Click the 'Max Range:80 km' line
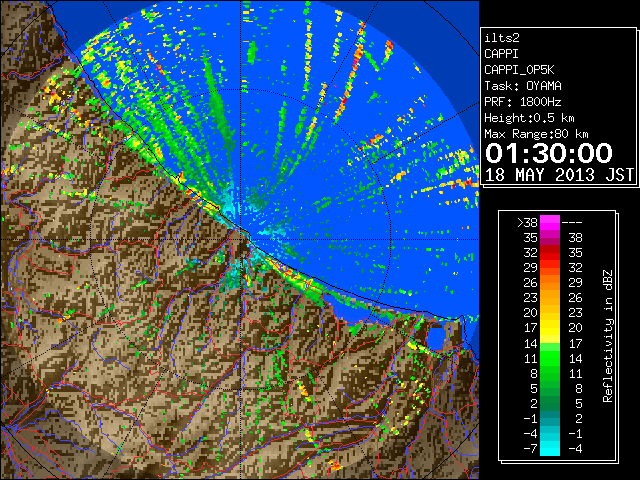Image resolution: width=640 pixels, height=480 pixels. 536,134
